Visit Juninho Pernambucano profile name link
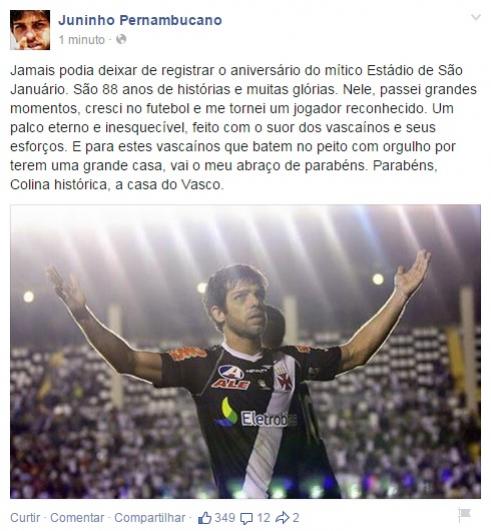This screenshot has width=491, height=531. [140, 20]
